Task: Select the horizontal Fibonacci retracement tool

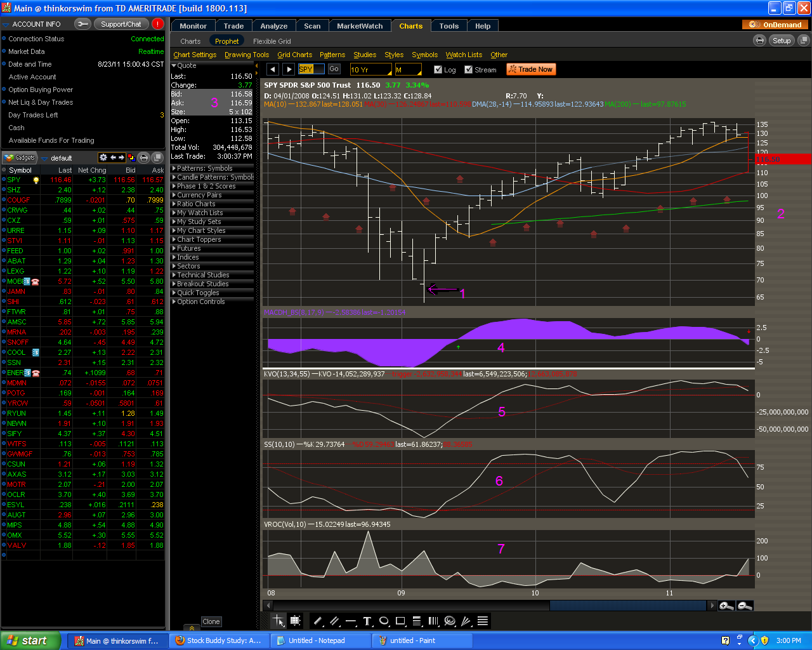Action: [x=417, y=621]
